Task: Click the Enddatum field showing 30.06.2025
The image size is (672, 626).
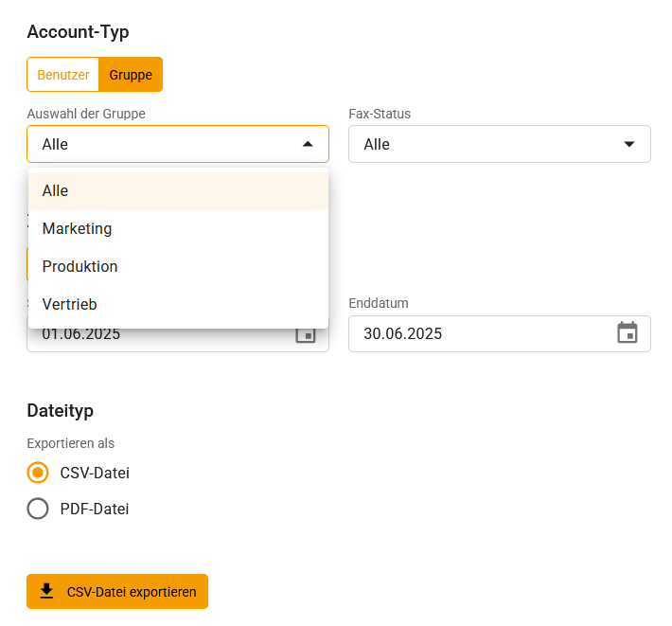Action: pos(473,333)
